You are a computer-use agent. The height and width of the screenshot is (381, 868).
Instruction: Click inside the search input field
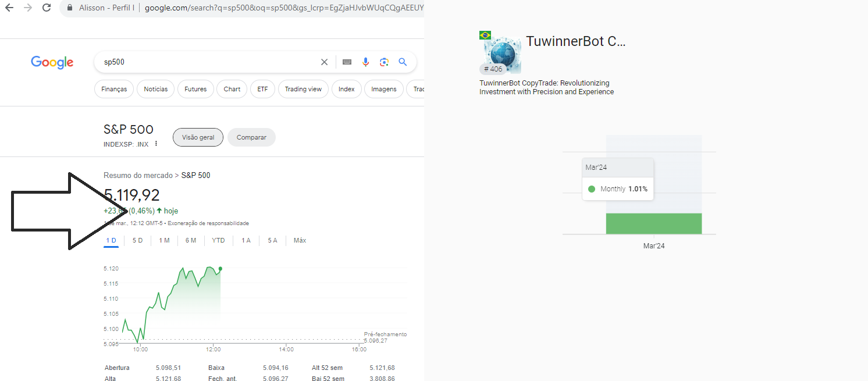click(204, 62)
